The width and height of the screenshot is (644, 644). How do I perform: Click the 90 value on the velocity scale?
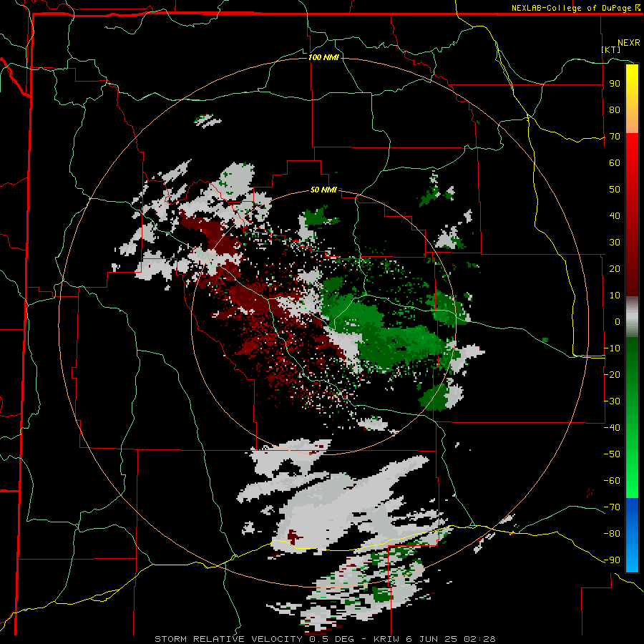click(615, 84)
